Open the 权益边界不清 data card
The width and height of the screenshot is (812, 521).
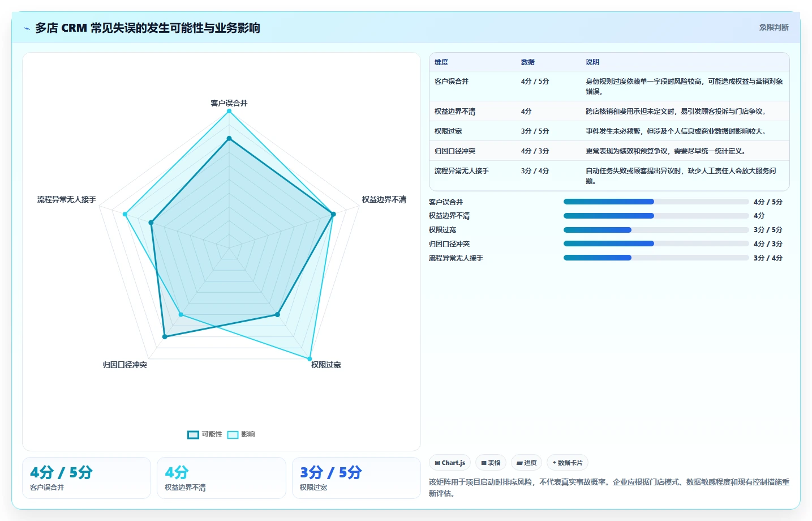tap(221, 478)
